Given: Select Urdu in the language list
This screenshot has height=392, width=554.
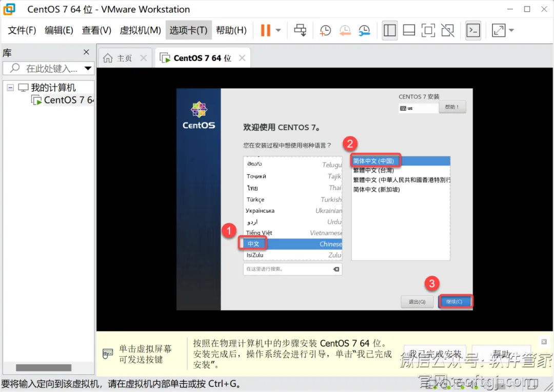Looking at the screenshot, I should click(292, 221).
